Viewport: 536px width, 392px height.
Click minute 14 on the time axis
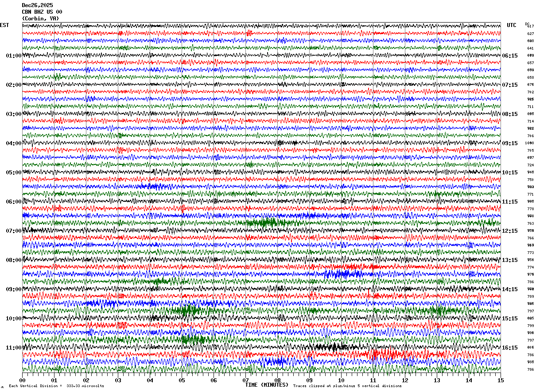click(469, 380)
